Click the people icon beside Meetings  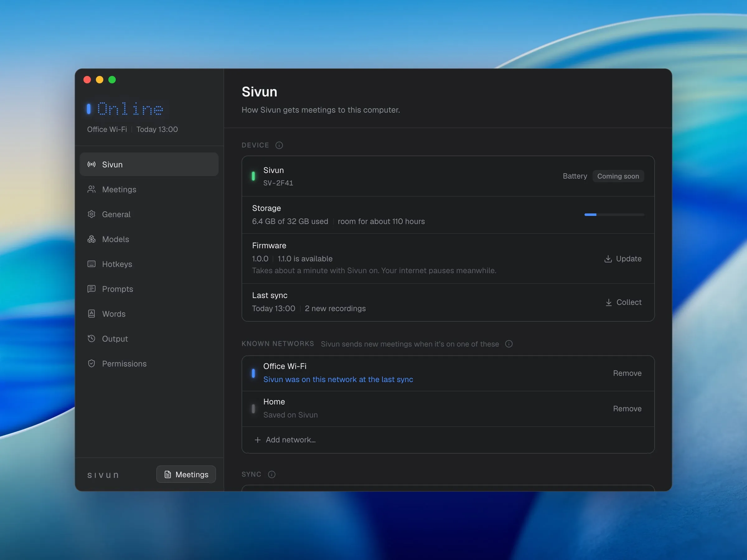click(x=92, y=189)
